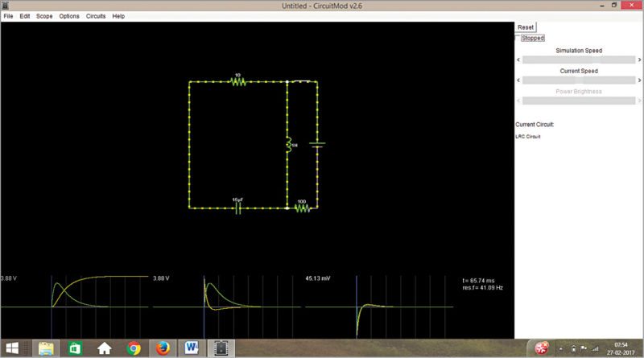The image size is (644, 358).
Task: Open the Circuits menu
Action: [x=96, y=16]
